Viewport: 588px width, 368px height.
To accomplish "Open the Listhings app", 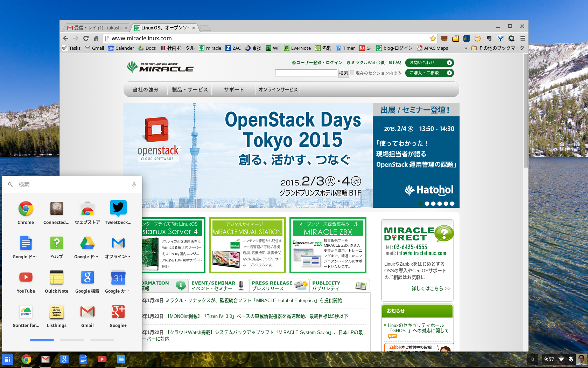I will (x=56, y=315).
